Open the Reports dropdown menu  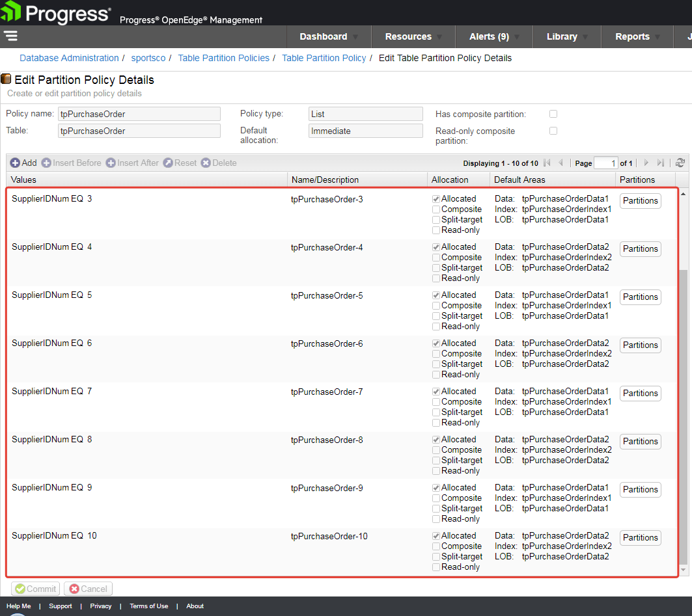pyautogui.click(x=637, y=36)
